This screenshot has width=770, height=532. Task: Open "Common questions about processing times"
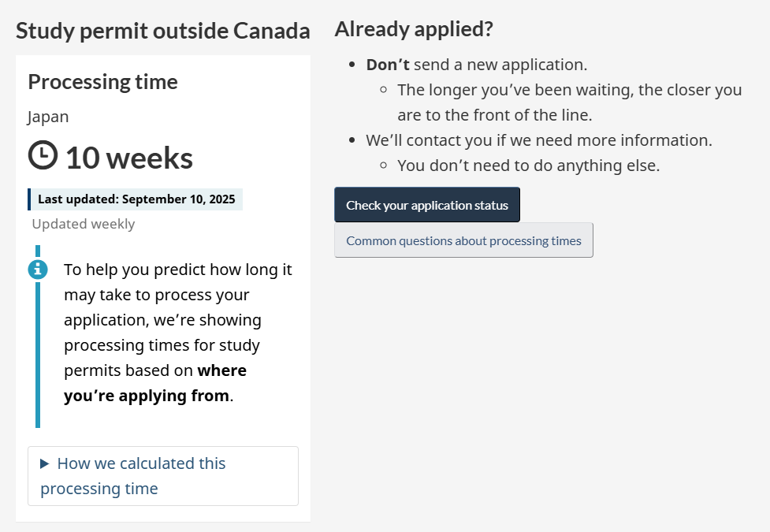tap(463, 240)
